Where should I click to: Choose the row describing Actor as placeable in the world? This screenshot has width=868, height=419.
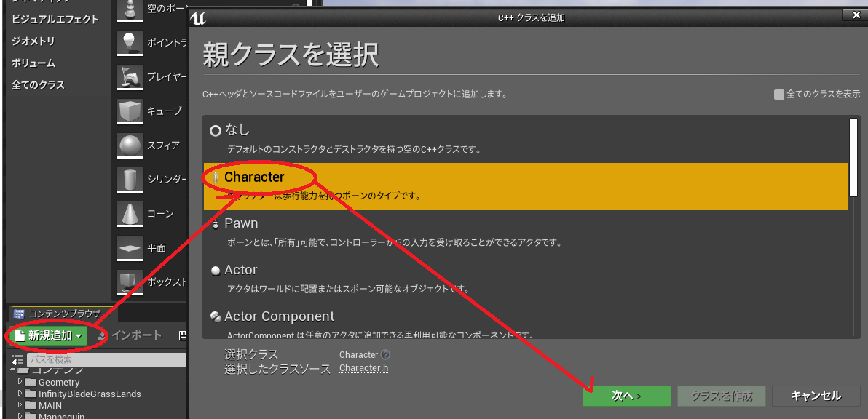525,279
